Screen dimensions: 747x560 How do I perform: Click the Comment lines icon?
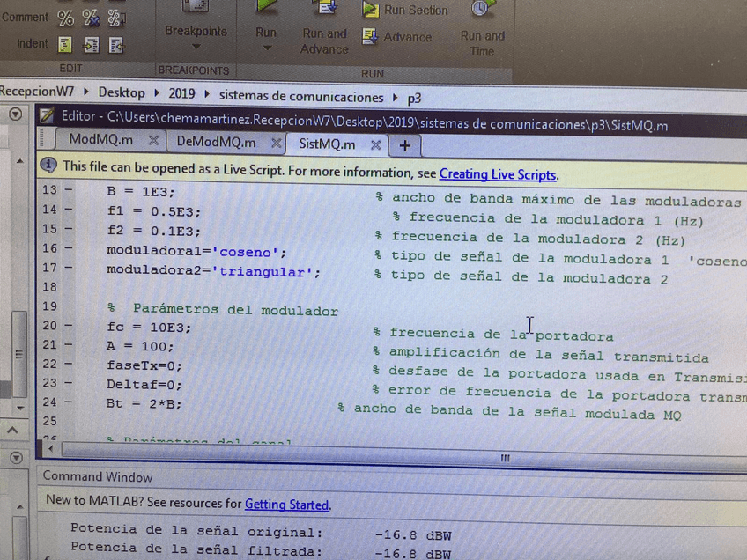(x=65, y=18)
